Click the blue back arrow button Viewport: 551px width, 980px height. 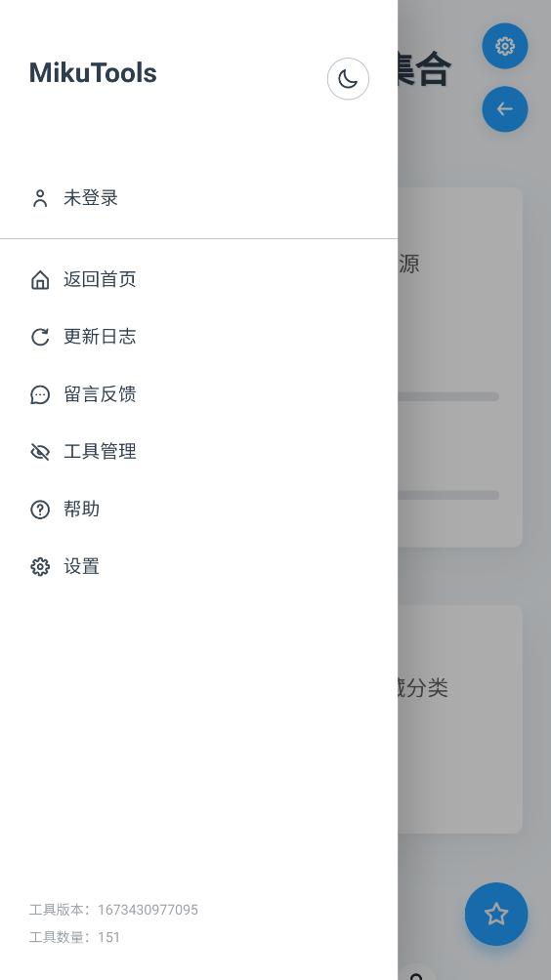(x=505, y=108)
